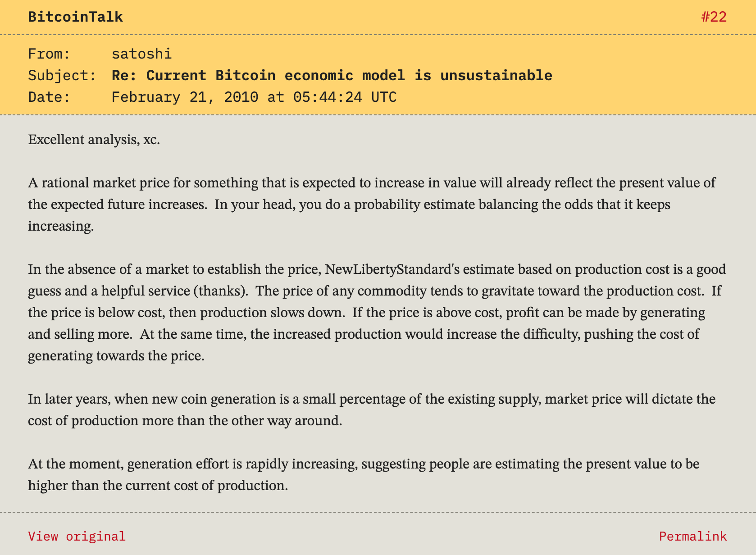Click the From: field label

[49, 54]
